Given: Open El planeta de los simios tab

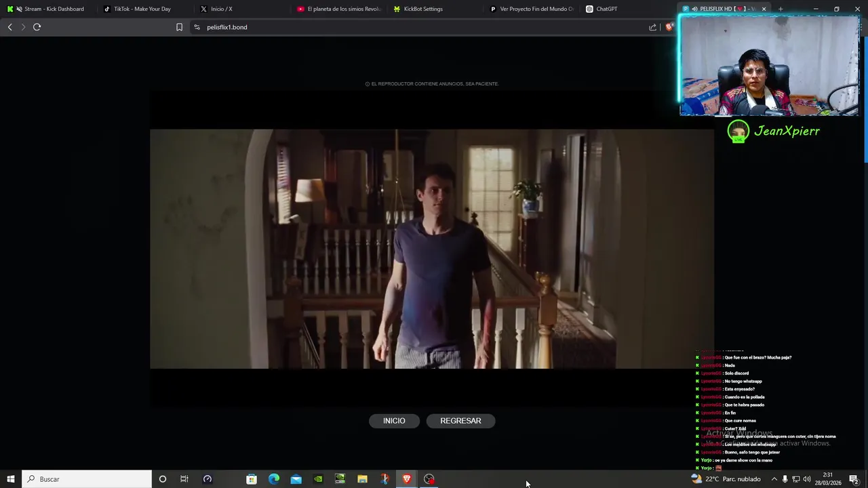Looking at the screenshot, I should [x=339, y=9].
